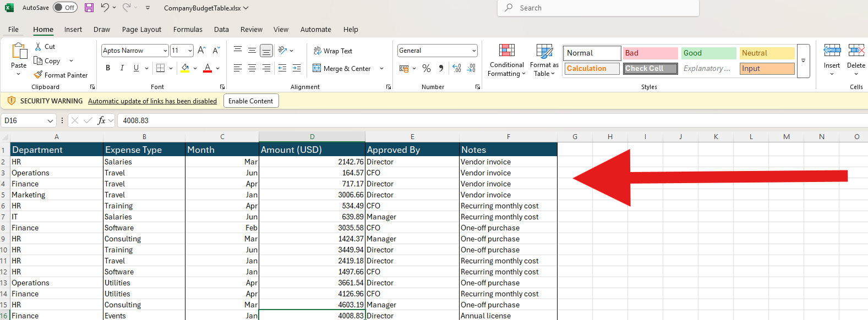
Task: Click the Center align icon
Action: coord(252,68)
